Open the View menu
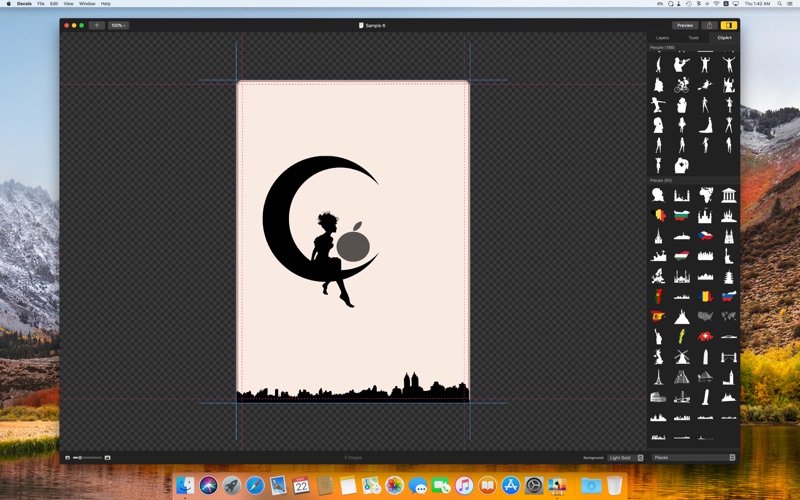 click(68, 4)
